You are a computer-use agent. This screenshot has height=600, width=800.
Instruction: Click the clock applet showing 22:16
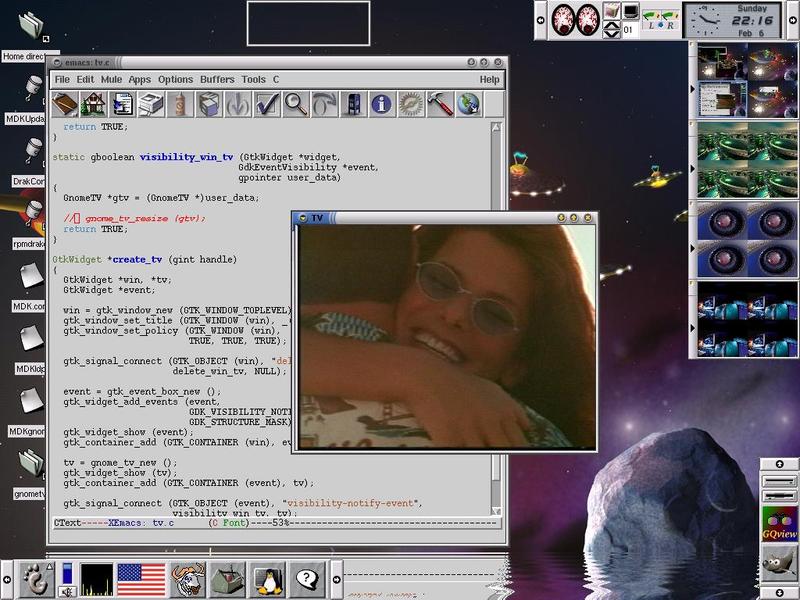[x=732, y=20]
